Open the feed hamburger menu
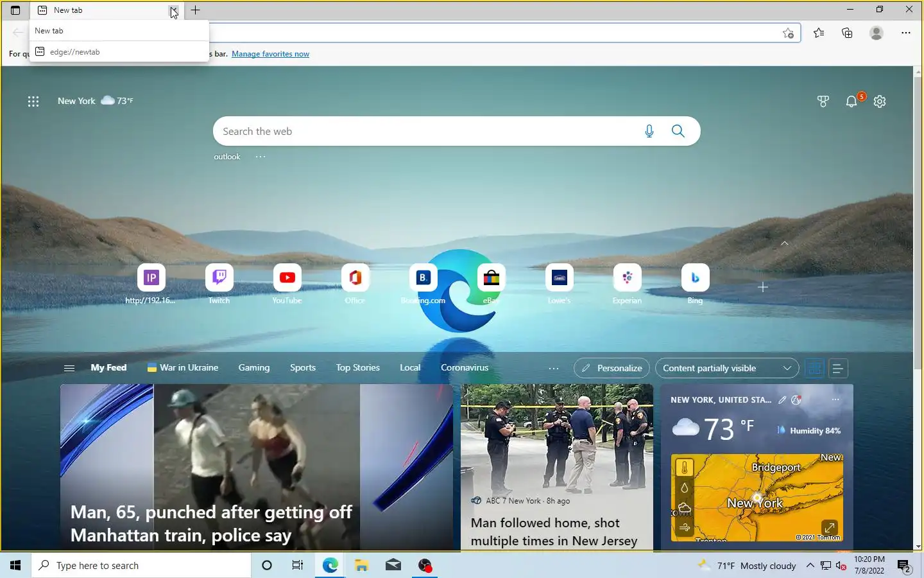Image resolution: width=924 pixels, height=578 pixels. pyautogui.click(x=69, y=368)
